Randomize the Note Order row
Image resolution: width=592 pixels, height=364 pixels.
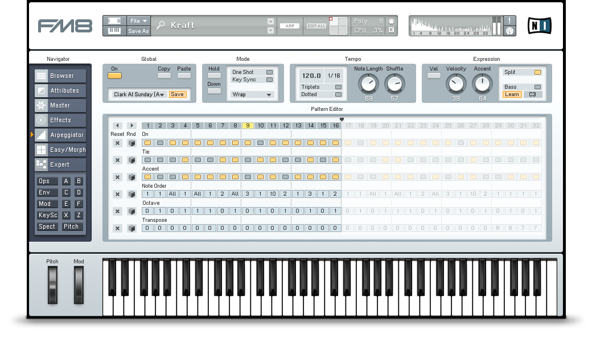[x=131, y=195]
